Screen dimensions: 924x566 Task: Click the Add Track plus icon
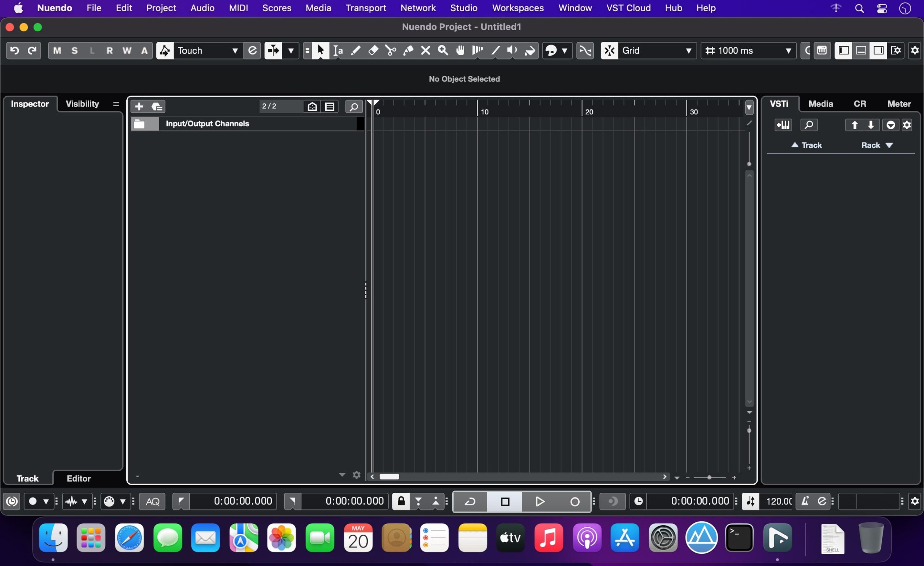coord(139,106)
